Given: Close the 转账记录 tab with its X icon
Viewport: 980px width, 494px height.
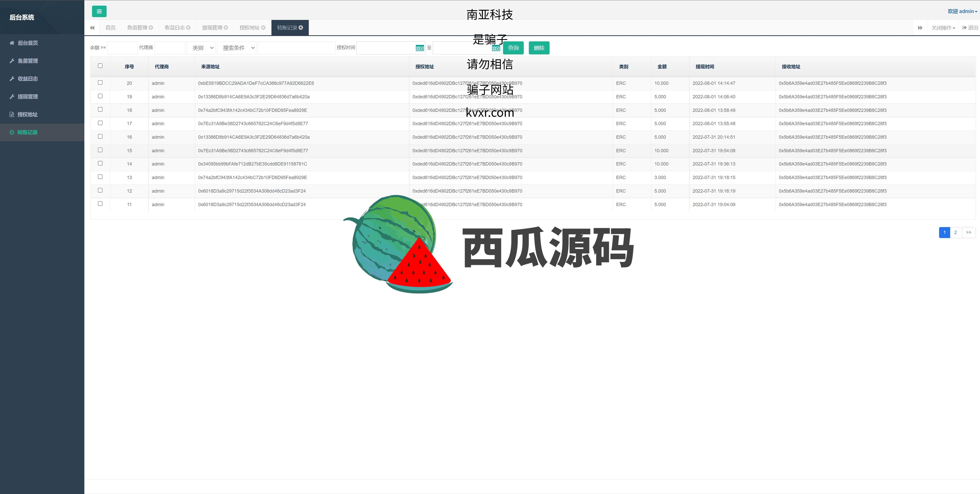Looking at the screenshot, I should coord(301,27).
